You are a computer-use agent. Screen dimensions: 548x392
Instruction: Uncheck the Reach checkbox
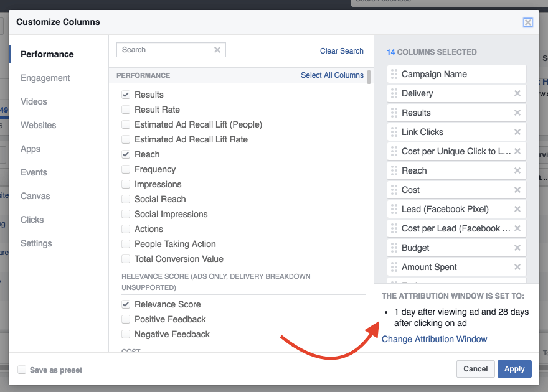click(126, 154)
